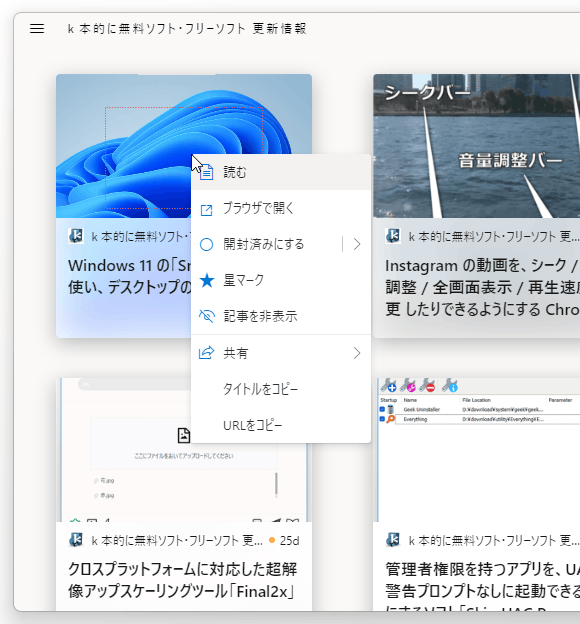
Task: Click the feed name text on Final2x card
Action: click(x=177, y=540)
